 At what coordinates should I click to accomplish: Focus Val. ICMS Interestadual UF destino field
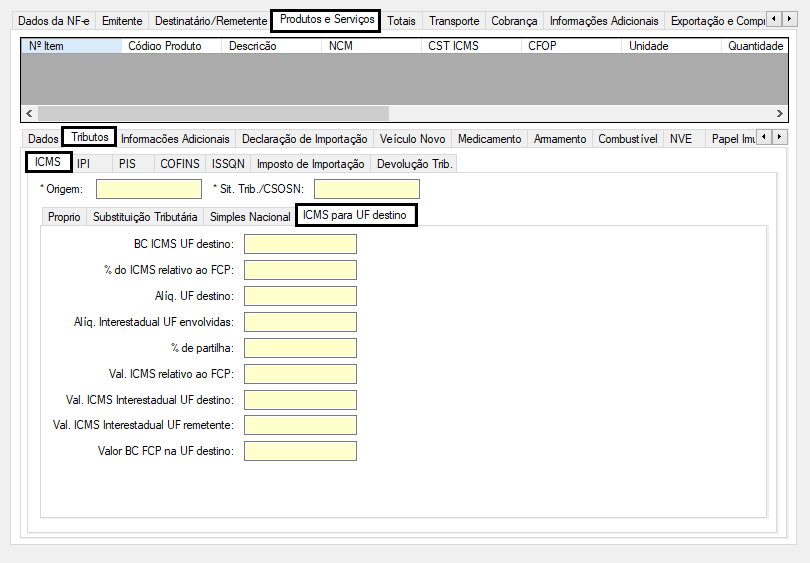tap(300, 400)
